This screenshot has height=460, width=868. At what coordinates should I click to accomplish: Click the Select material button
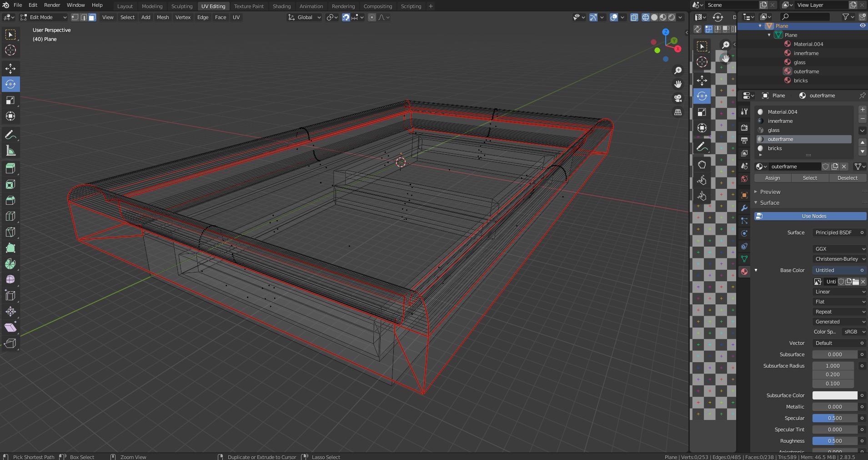point(810,178)
